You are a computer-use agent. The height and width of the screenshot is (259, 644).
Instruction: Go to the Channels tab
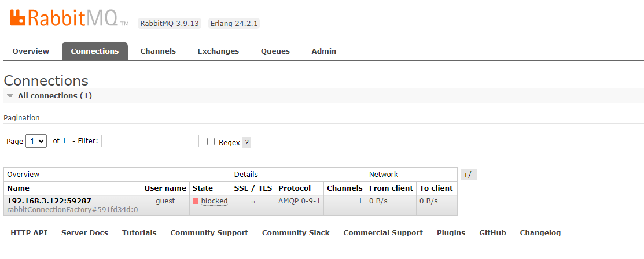(x=158, y=51)
